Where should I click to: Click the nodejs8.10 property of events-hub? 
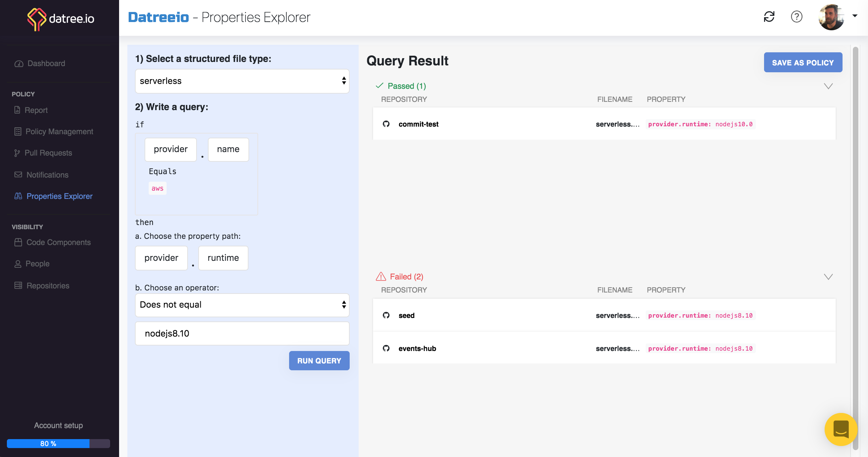pyautogui.click(x=700, y=349)
